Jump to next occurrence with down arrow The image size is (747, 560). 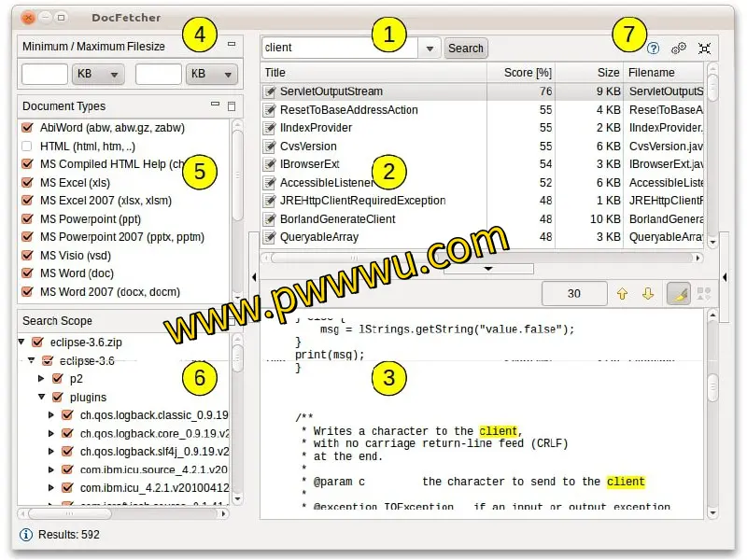click(x=647, y=293)
